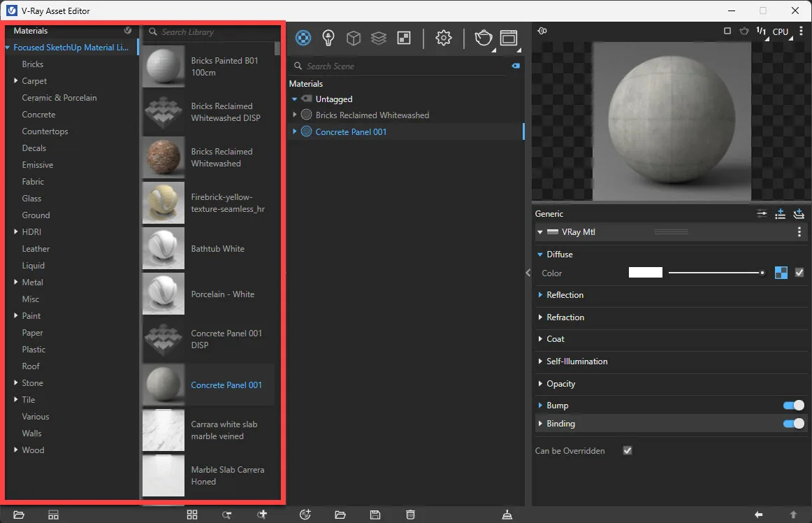
Task: Click the Diffuse white color swatch
Action: click(644, 272)
